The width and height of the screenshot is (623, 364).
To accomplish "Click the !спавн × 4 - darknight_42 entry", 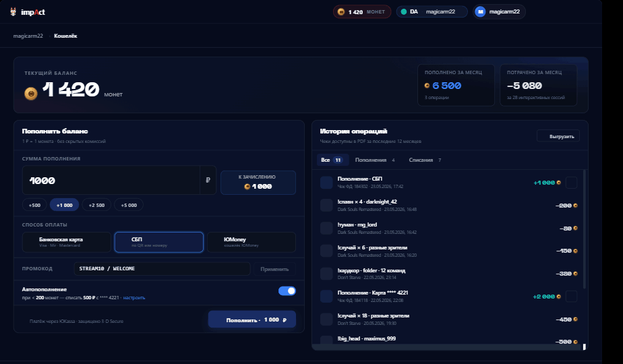I will pyautogui.click(x=449, y=206).
